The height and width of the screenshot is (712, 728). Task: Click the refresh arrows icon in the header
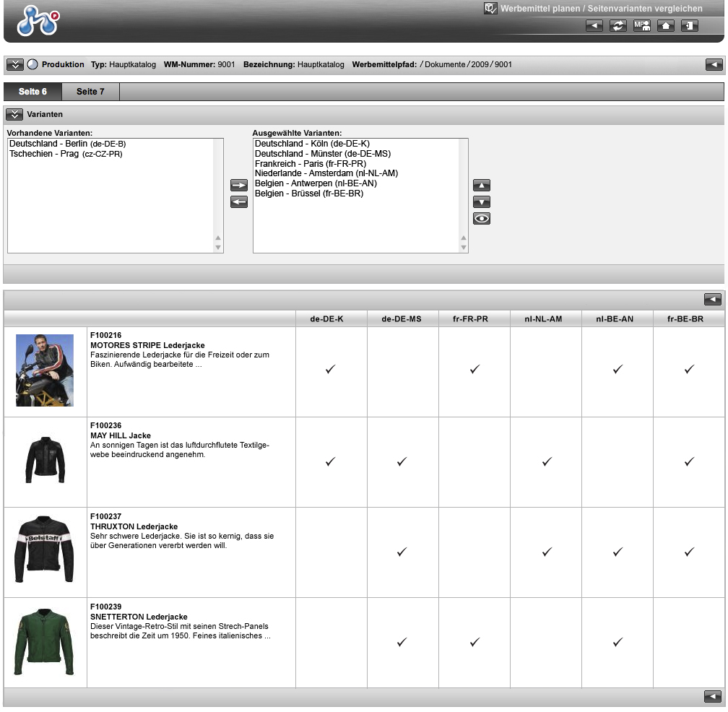tap(618, 25)
